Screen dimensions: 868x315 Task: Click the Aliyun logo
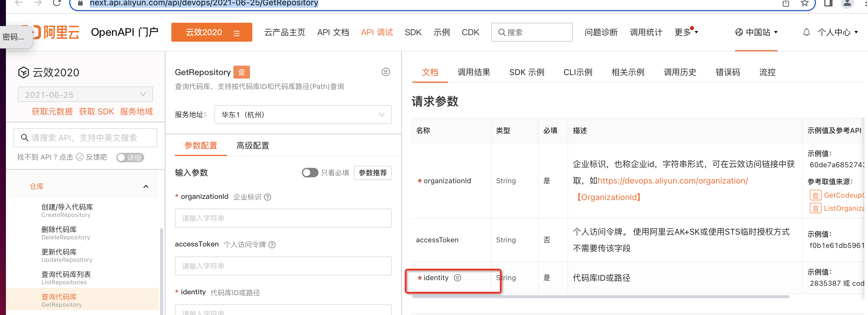tap(56, 32)
